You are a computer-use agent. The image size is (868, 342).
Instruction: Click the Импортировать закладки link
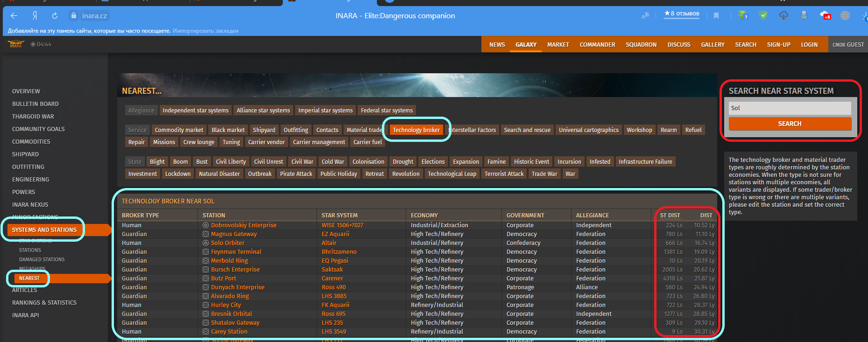tap(205, 31)
